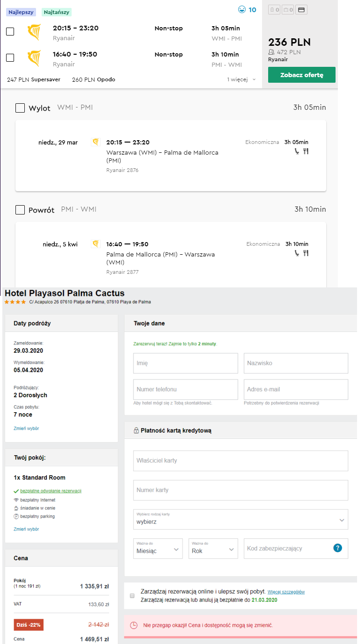Viewport: 358px width, 644px height.
Task: Click the travelers icon beside 472 PLN
Action: pos(271,52)
